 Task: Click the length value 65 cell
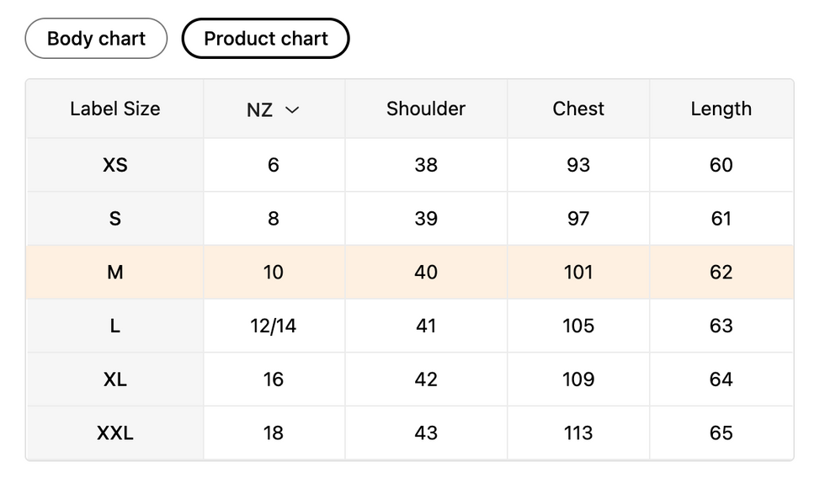pyautogui.click(x=721, y=433)
